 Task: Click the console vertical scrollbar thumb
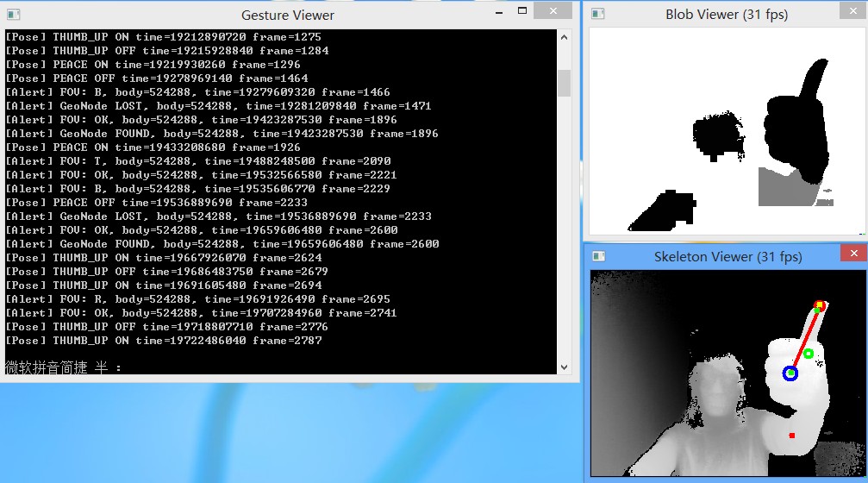[564, 83]
